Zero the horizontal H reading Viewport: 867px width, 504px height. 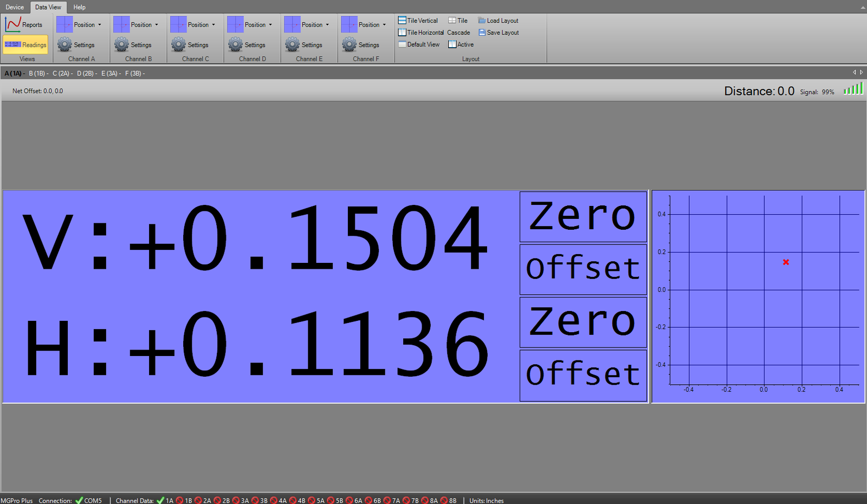coord(583,322)
